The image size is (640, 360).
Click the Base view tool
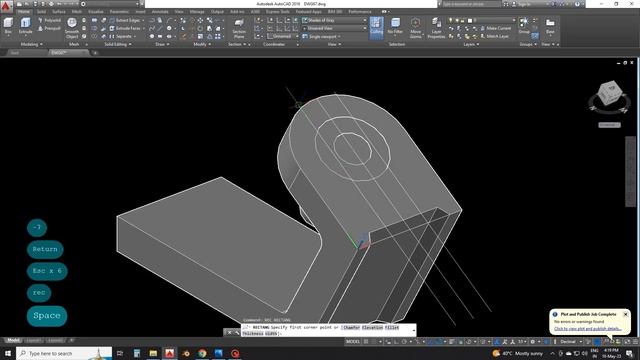[x=550, y=26]
